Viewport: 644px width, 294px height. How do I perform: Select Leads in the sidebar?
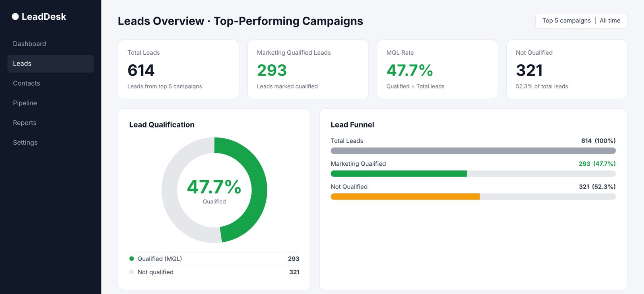coord(51,64)
